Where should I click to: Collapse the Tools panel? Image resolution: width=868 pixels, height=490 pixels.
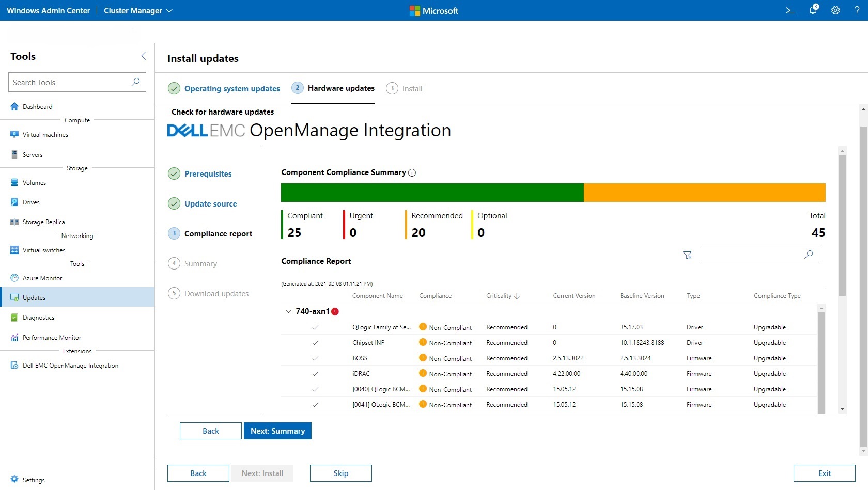(143, 56)
